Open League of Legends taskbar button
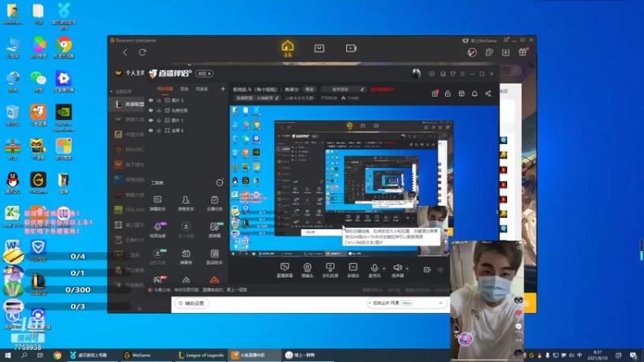 (x=200, y=355)
